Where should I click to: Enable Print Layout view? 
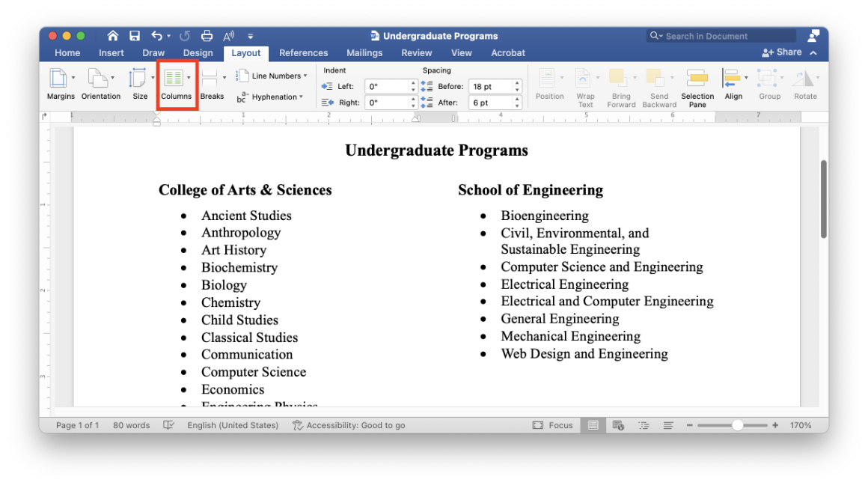click(x=593, y=424)
